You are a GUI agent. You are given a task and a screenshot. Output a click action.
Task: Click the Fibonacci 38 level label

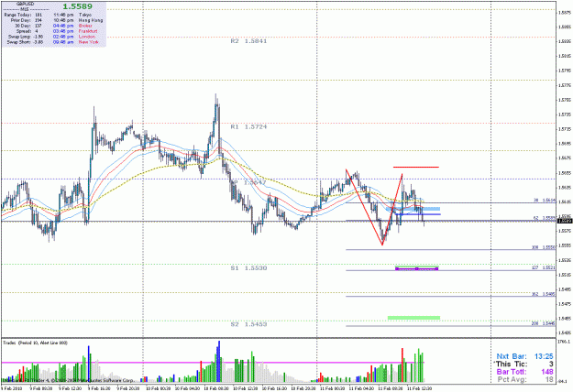tap(545, 201)
